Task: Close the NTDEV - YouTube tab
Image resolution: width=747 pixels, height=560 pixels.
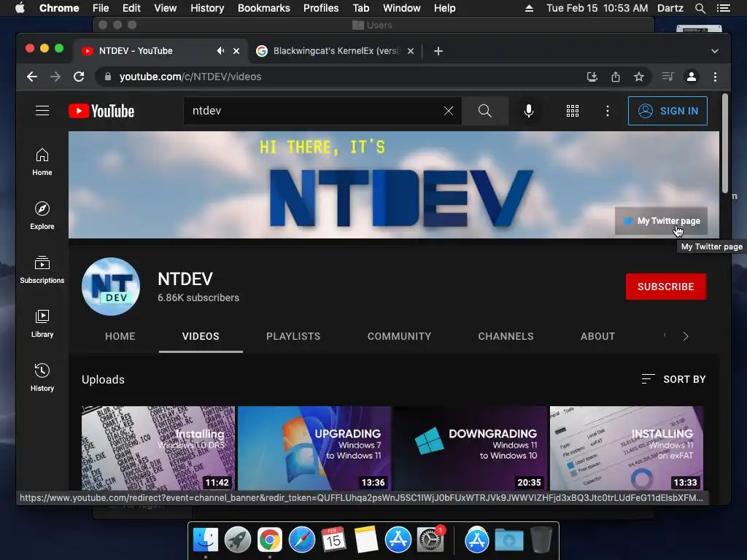Action: (236, 51)
